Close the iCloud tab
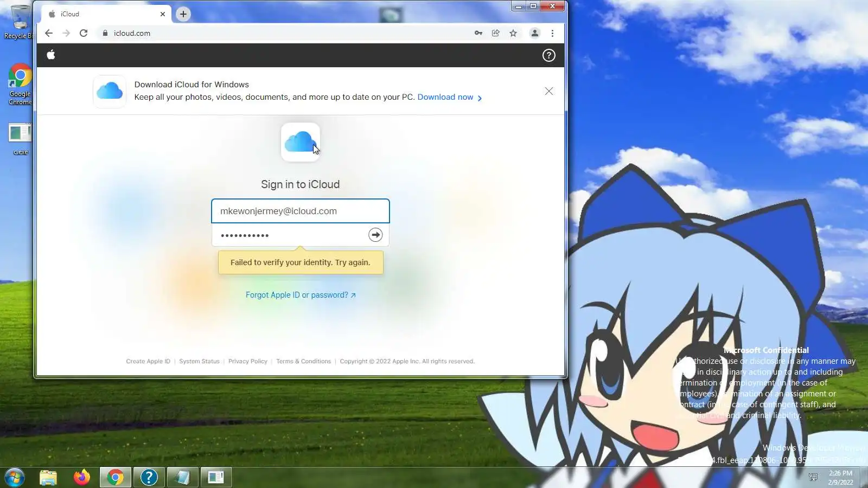The width and height of the screenshot is (868, 488). click(163, 14)
